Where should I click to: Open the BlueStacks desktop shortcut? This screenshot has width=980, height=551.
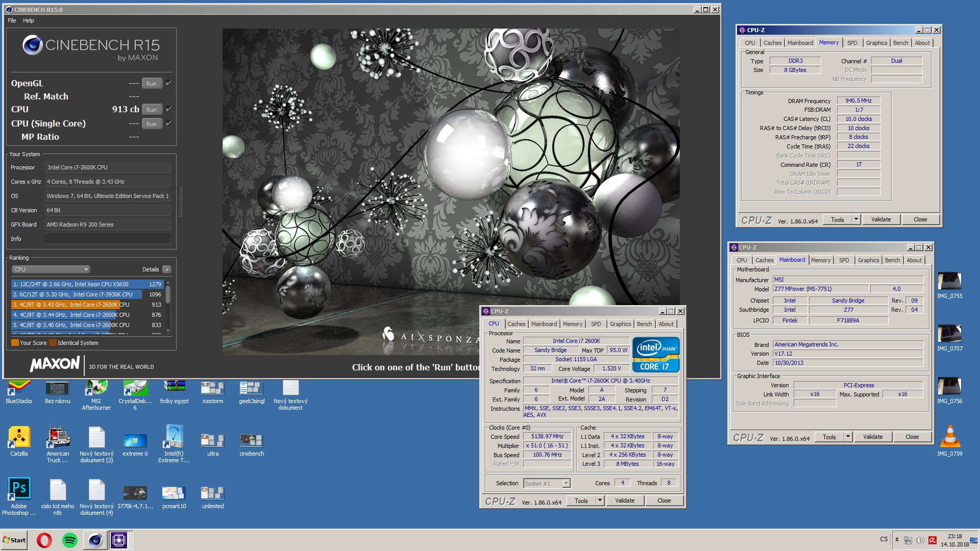click(x=18, y=392)
